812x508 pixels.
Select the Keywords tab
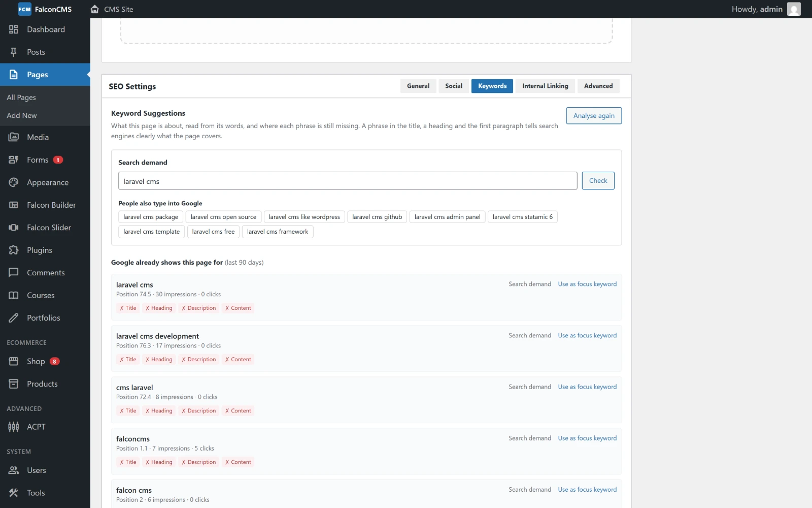(492, 86)
